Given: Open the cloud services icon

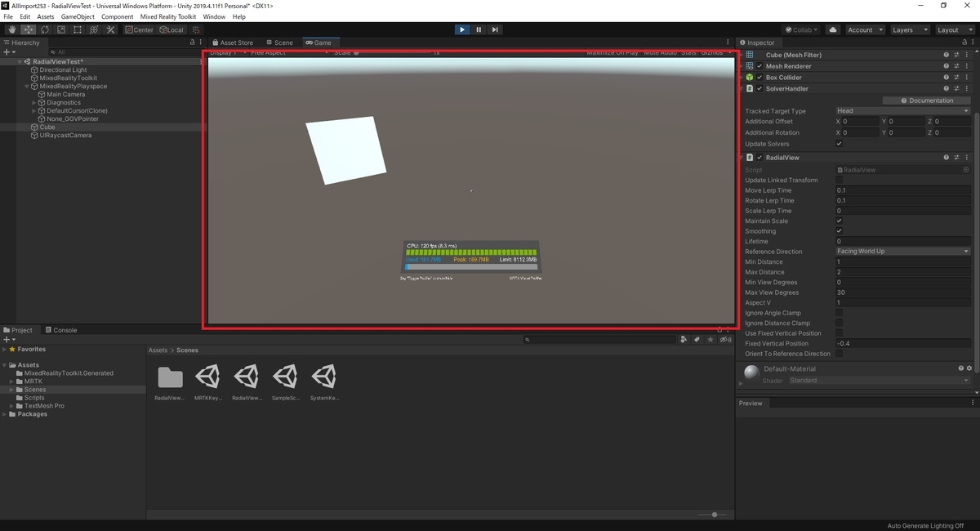Looking at the screenshot, I should (833, 30).
